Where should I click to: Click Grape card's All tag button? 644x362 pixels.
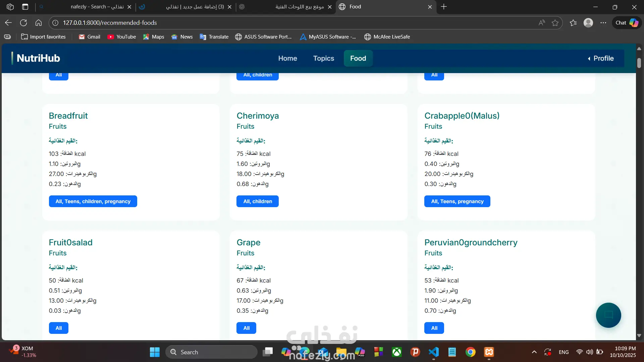point(246,328)
